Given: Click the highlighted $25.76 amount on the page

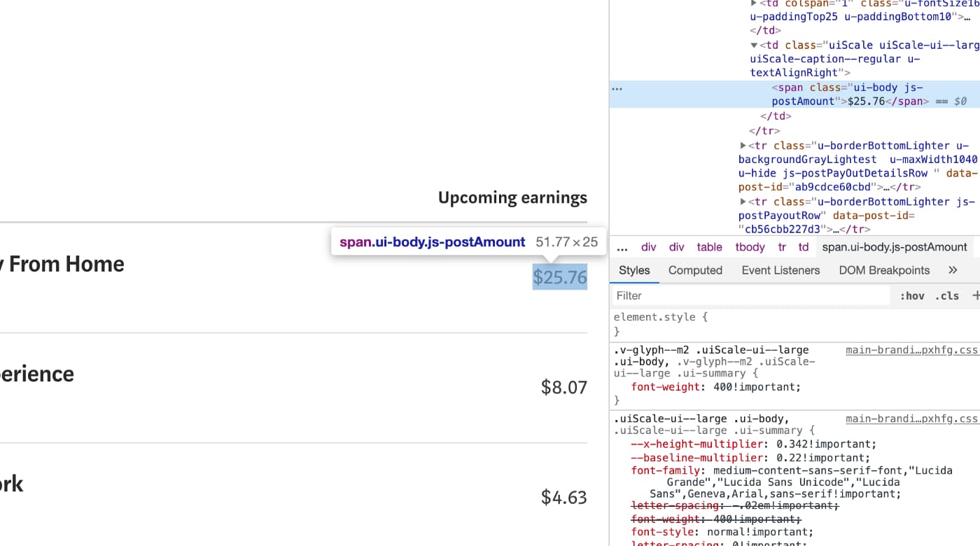Looking at the screenshot, I should [x=559, y=276].
